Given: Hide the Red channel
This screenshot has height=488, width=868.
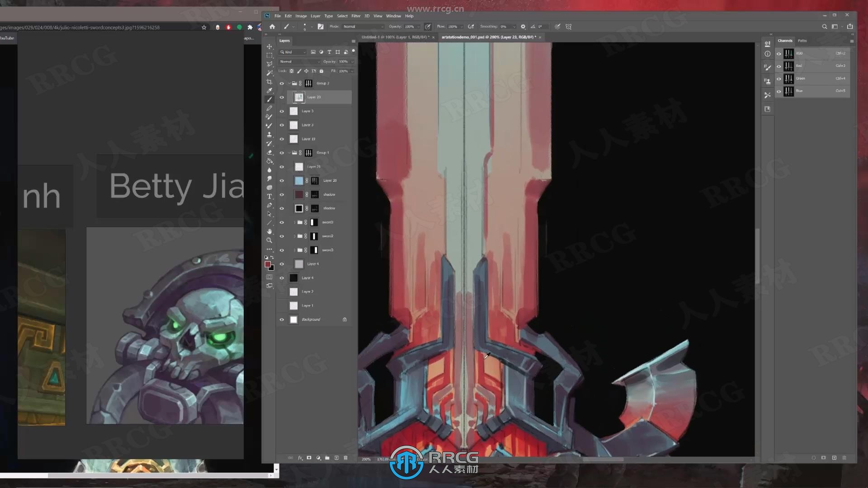Looking at the screenshot, I should pos(779,66).
